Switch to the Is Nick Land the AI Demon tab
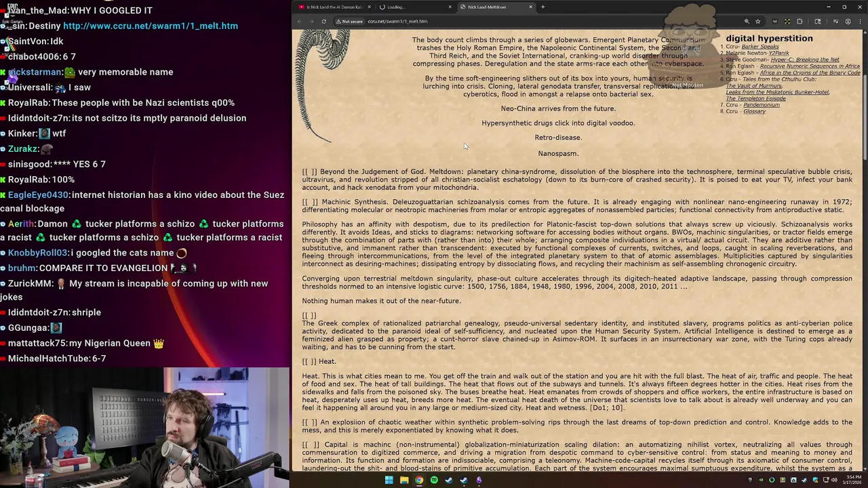 pos(336,7)
